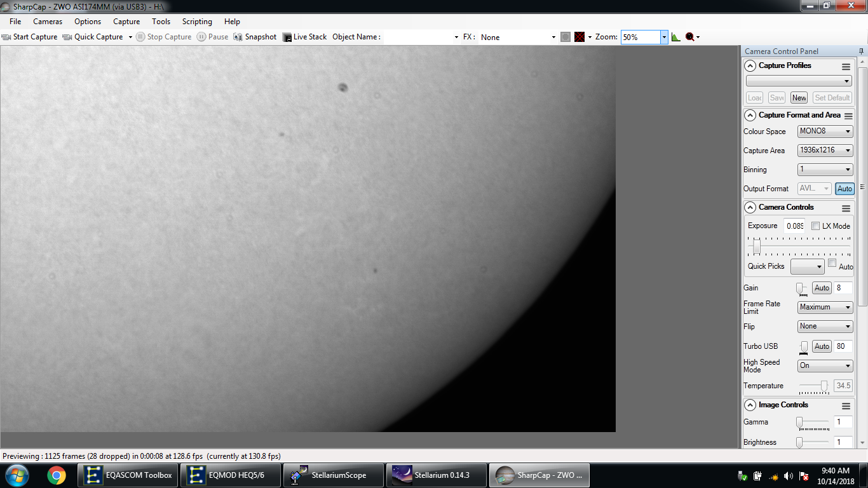The image size is (868, 488).
Task: Toggle the FX selection area square icon
Action: pos(566,37)
